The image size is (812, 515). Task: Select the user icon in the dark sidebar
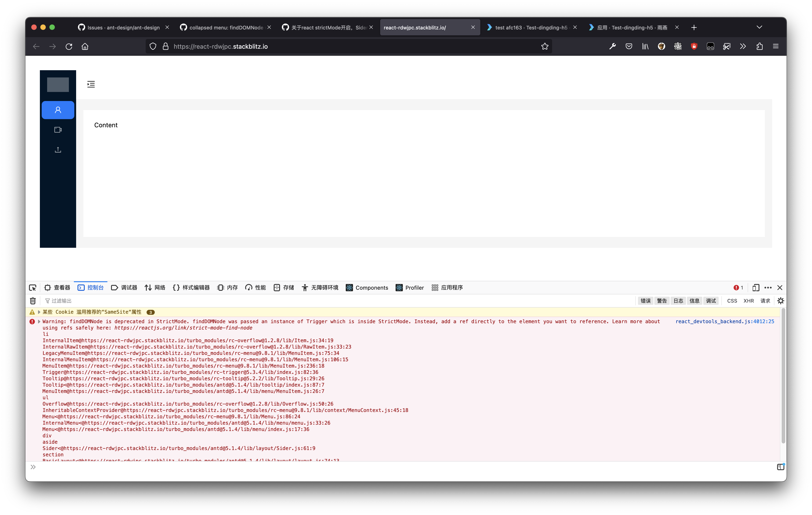pyautogui.click(x=58, y=110)
